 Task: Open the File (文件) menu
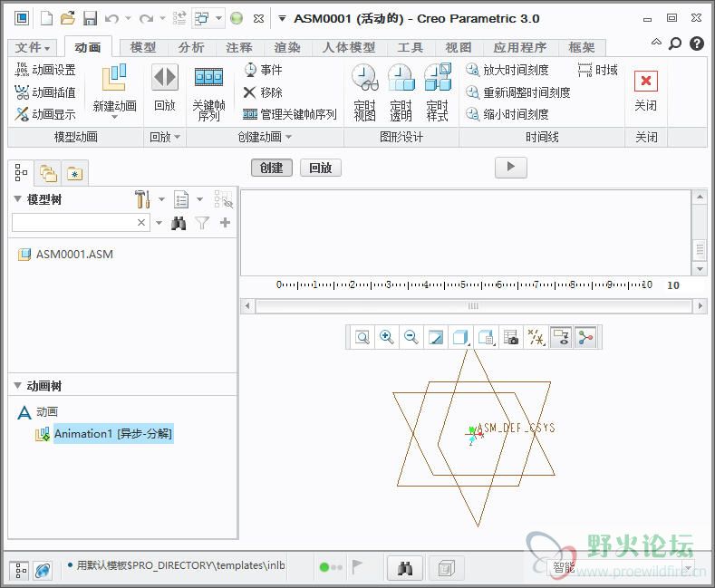click(x=33, y=47)
